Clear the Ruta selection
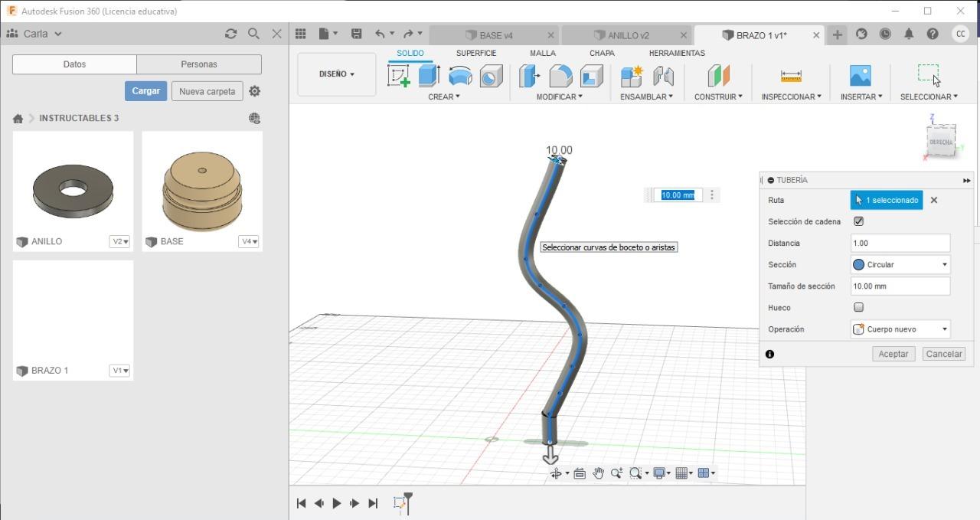Image resolution: width=980 pixels, height=520 pixels. pyautogui.click(x=934, y=200)
